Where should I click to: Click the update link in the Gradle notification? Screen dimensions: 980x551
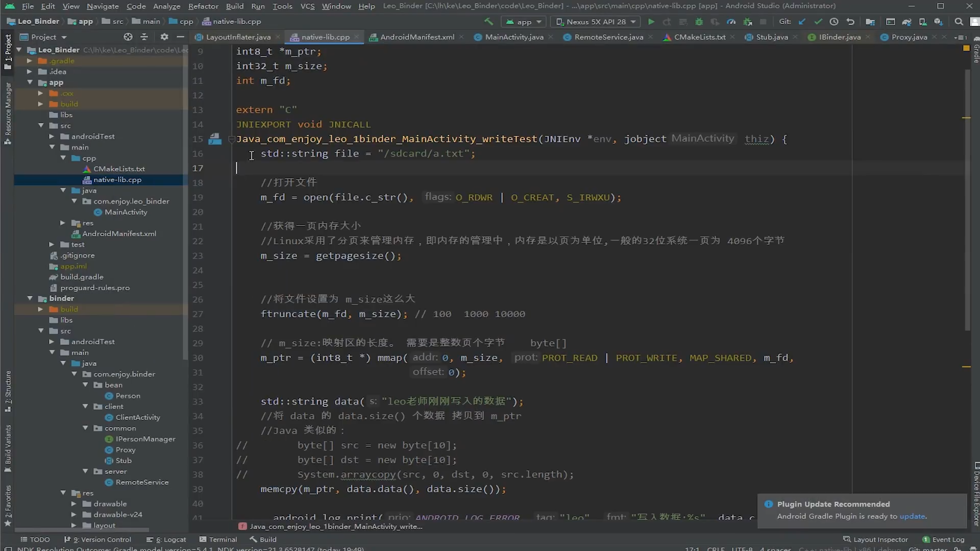pyautogui.click(x=913, y=516)
